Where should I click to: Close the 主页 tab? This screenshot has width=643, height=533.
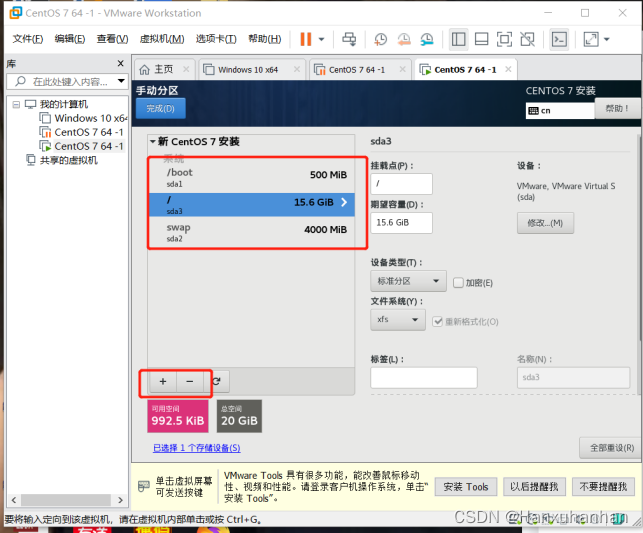pos(186,69)
